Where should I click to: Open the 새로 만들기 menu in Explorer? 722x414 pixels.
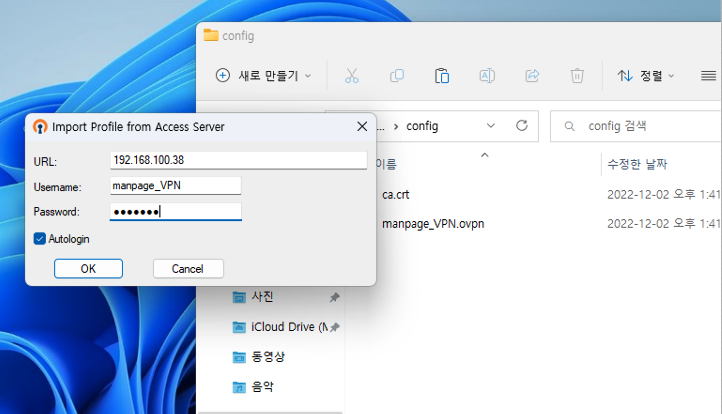pos(264,76)
